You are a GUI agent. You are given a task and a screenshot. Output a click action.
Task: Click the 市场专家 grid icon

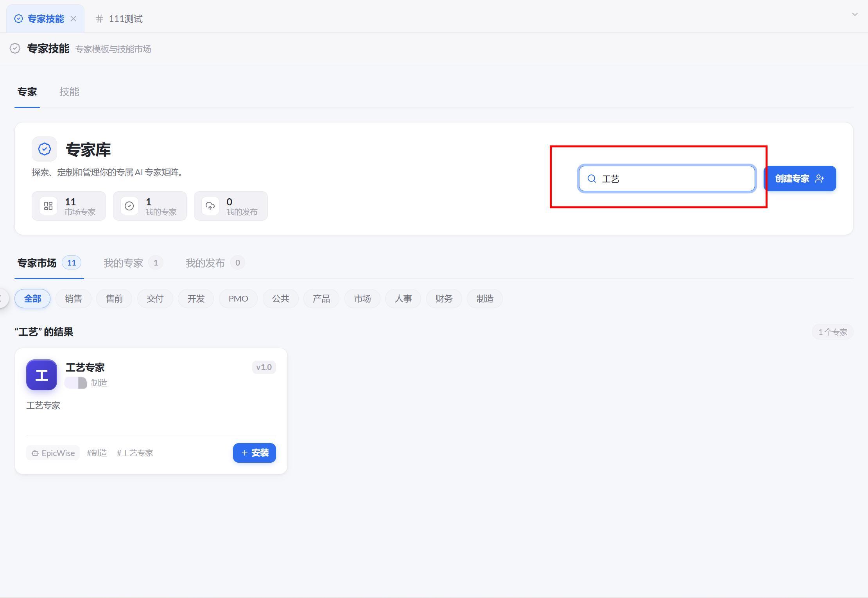coord(48,206)
